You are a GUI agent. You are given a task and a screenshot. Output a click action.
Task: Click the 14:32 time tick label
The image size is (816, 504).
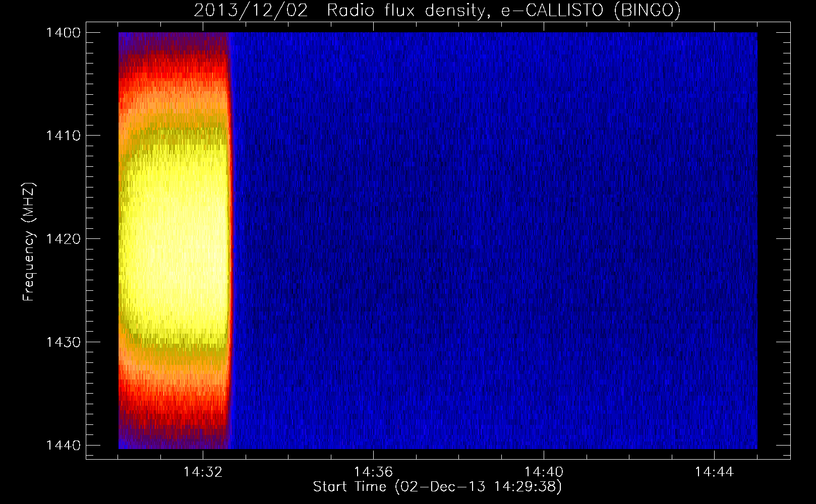click(x=203, y=472)
